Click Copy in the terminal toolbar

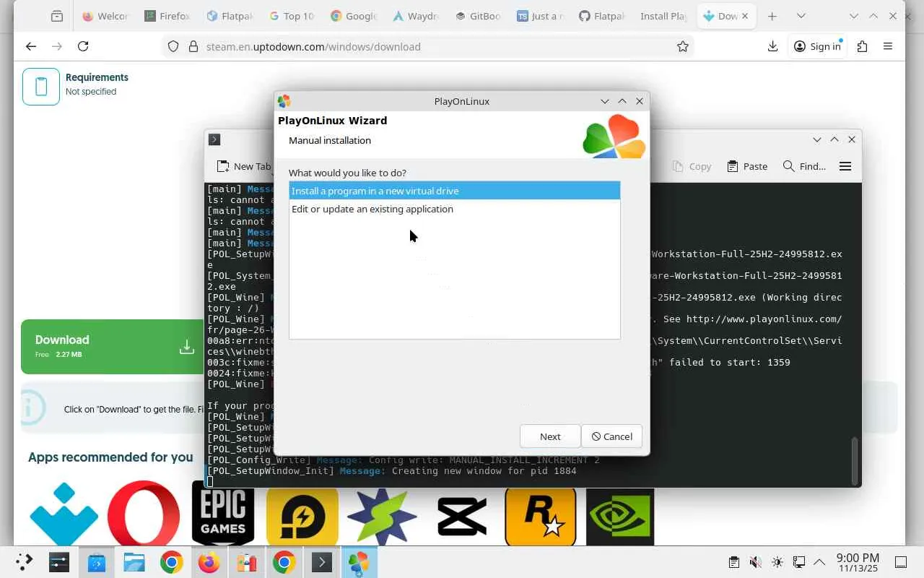(x=692, y=166)
